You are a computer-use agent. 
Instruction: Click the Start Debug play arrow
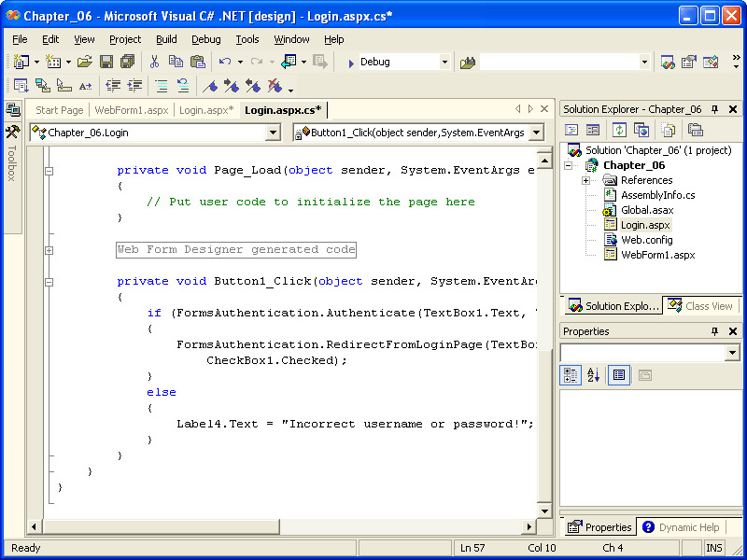(x=350, y=63)
